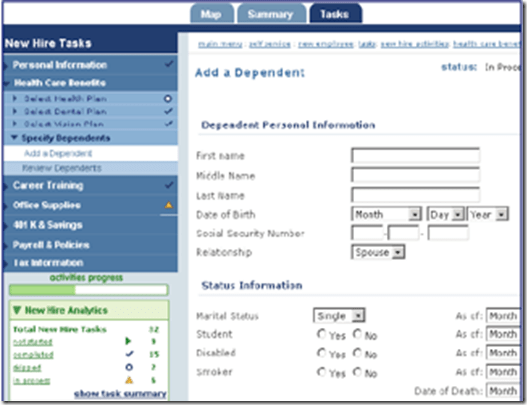527x405 pixels.
Task: Open the Date of Birth Day dropdown
Action: tap(446, 214)
